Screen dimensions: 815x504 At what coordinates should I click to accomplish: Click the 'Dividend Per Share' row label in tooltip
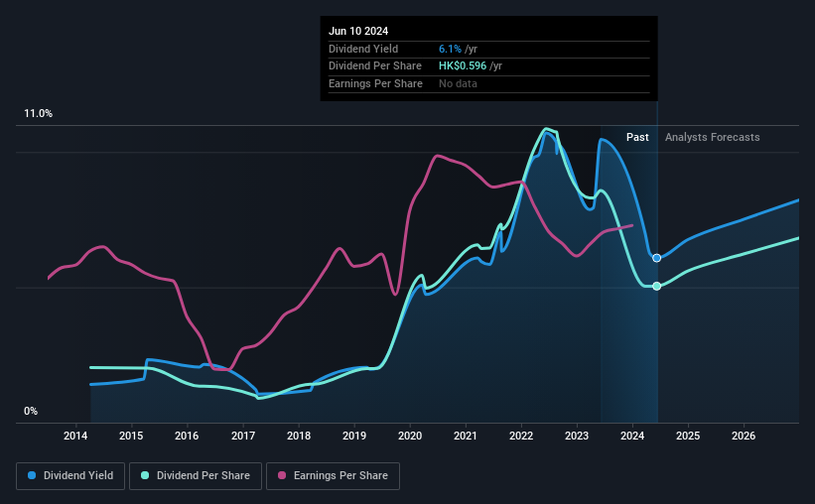375,66
